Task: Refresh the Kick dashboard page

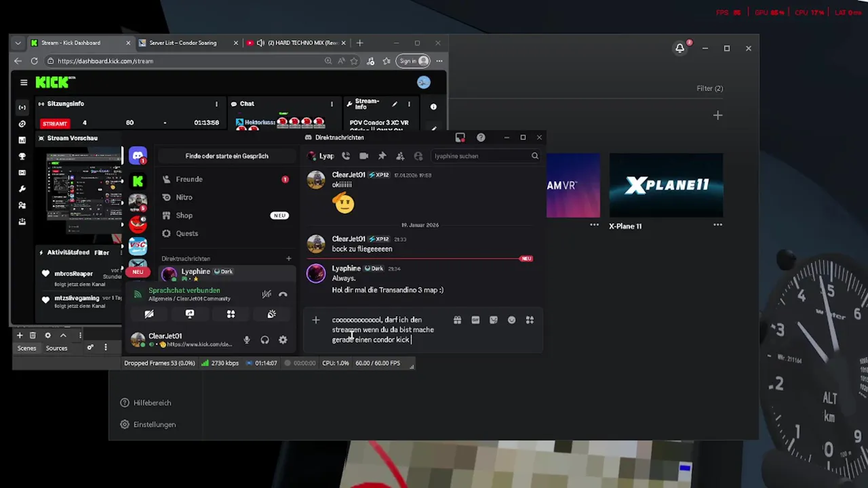Action: (x=34, y=61)
